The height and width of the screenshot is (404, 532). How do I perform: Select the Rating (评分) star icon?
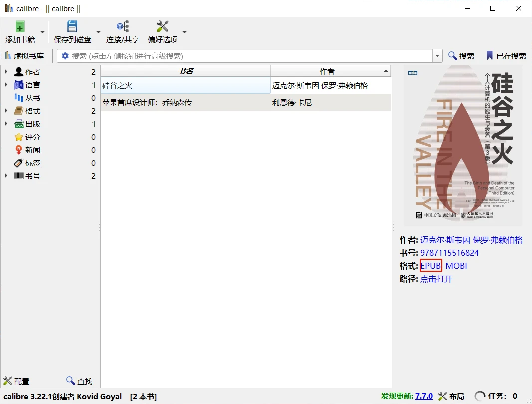click(18, 137)
